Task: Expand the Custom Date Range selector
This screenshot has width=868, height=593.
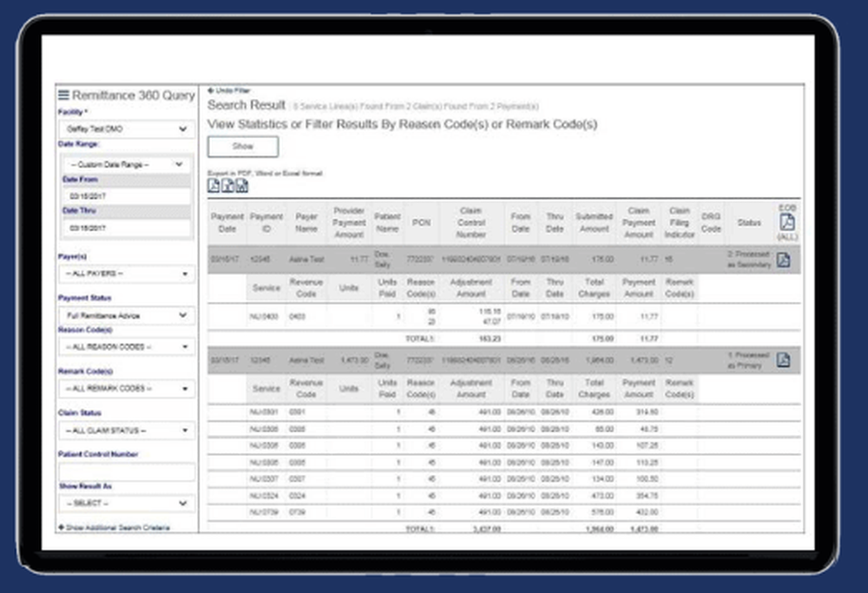Action: (x=126, y=164)
